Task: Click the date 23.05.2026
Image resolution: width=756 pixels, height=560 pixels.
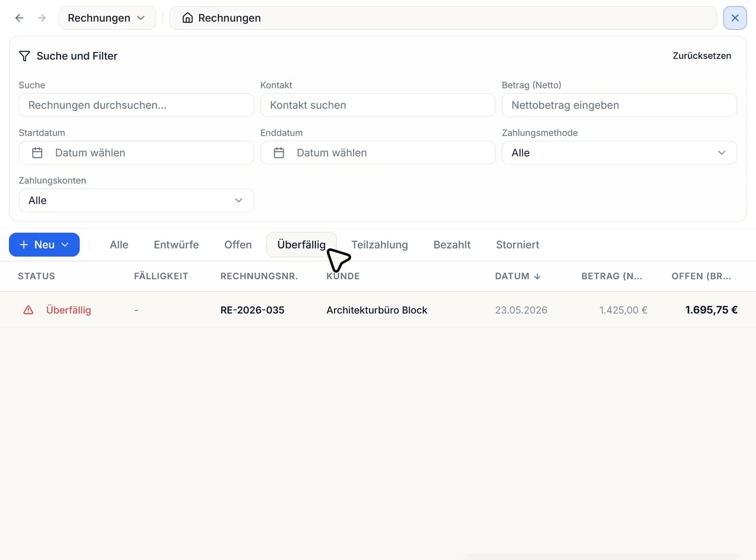Action: point(521,310)
